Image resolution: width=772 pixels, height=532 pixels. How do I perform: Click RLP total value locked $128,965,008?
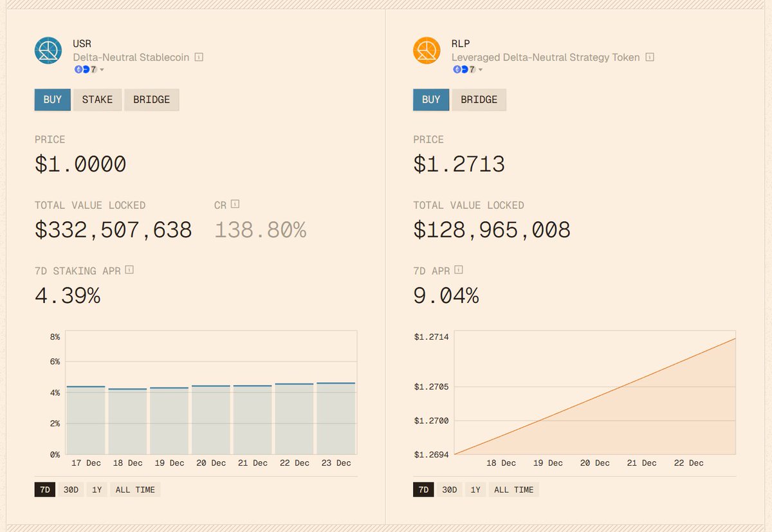pyautogui.click(x=492, y=230)
